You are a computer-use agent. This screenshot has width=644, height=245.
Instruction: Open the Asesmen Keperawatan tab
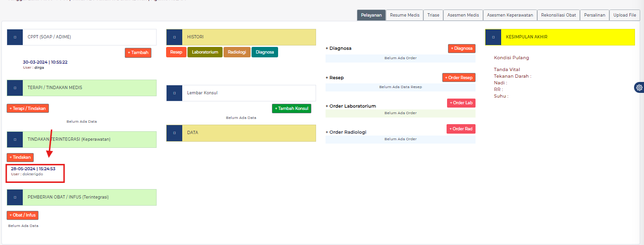(510, 15)
